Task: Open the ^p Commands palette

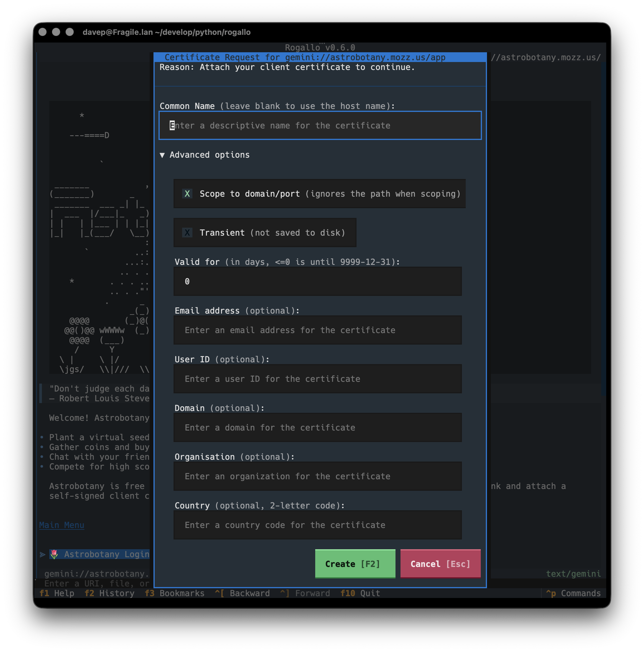Action: pyautogui.click(x=573, y=593)
